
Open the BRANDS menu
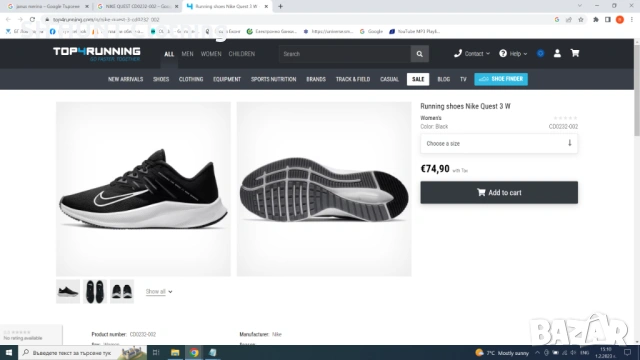(316, 79)
